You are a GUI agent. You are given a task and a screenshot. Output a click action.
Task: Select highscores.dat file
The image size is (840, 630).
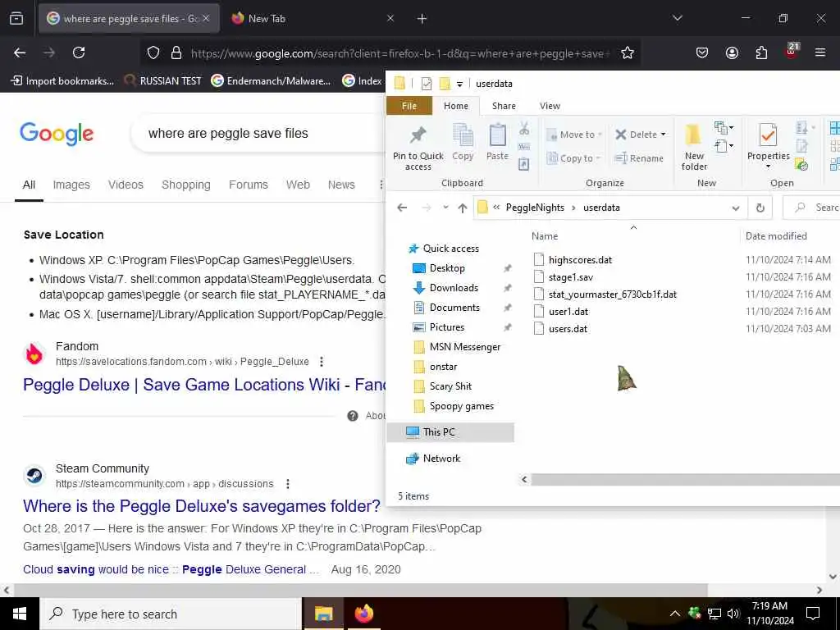(580, 260)
